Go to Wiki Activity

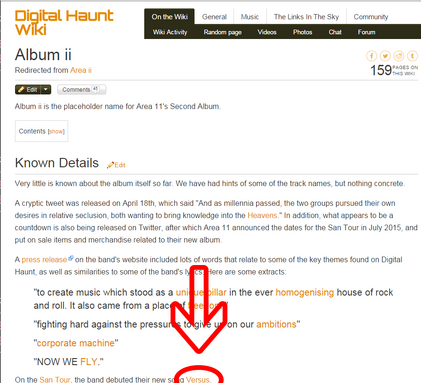pos(170,32)
